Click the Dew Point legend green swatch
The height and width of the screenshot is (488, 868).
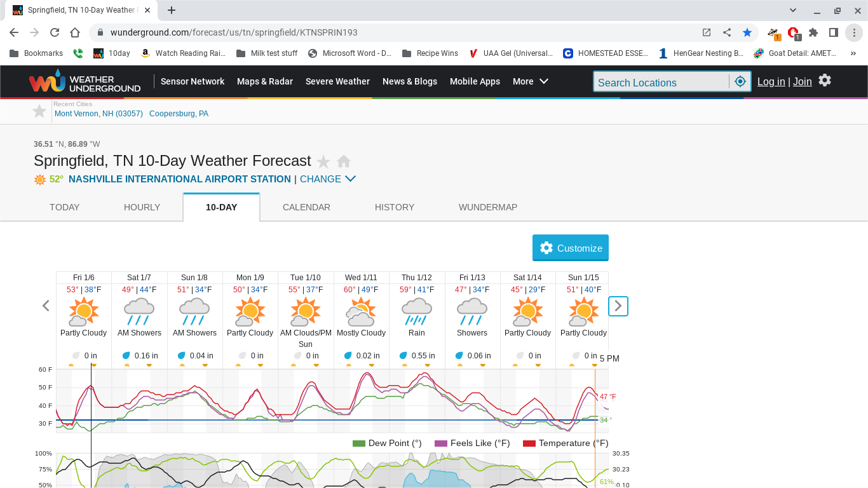(x=358, y=444)
